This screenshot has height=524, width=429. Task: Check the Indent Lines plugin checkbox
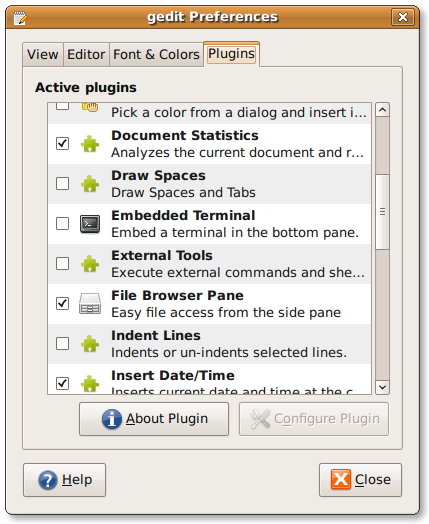click(x=62, y=343)
